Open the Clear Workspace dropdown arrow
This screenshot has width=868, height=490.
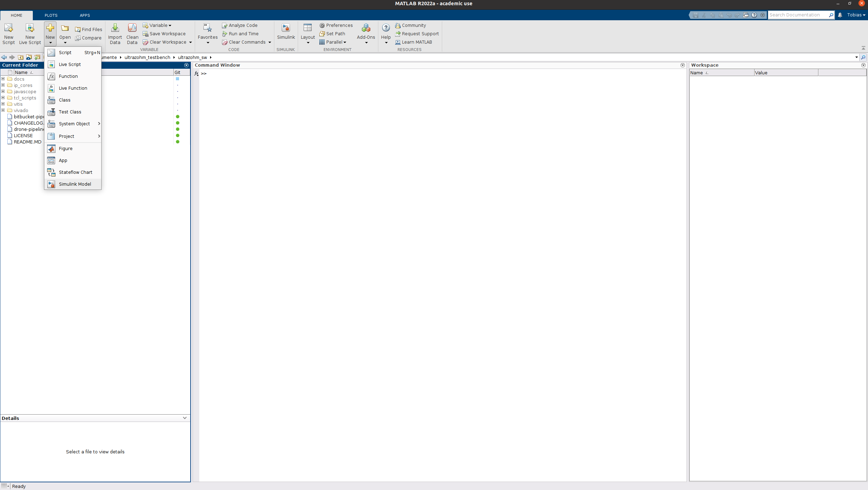[x=191, y=42]
